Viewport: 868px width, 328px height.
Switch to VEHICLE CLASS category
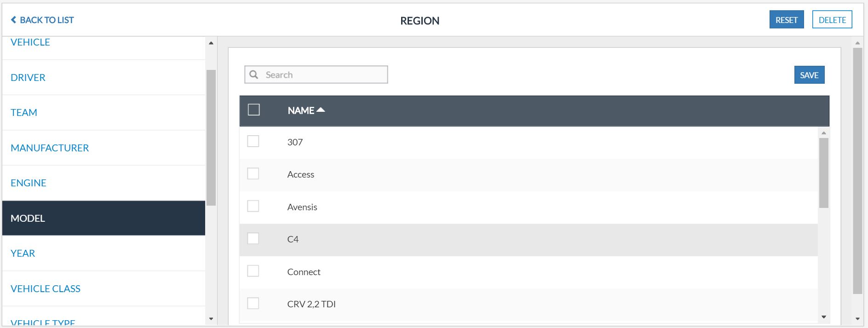coord(46,288)
